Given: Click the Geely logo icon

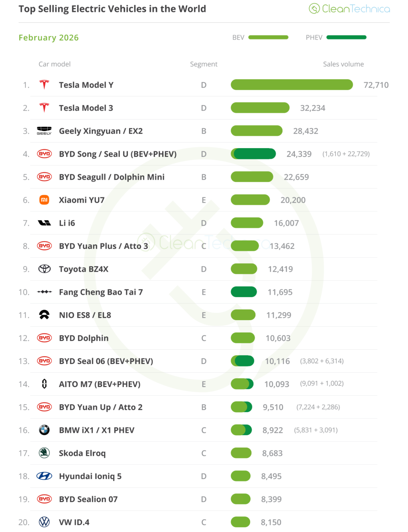Looking at the screenshot, I should coord(44,131).
